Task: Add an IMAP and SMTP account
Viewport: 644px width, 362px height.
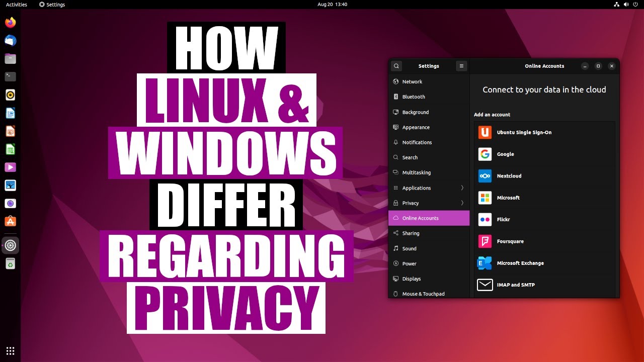Action: click(544, 285)
